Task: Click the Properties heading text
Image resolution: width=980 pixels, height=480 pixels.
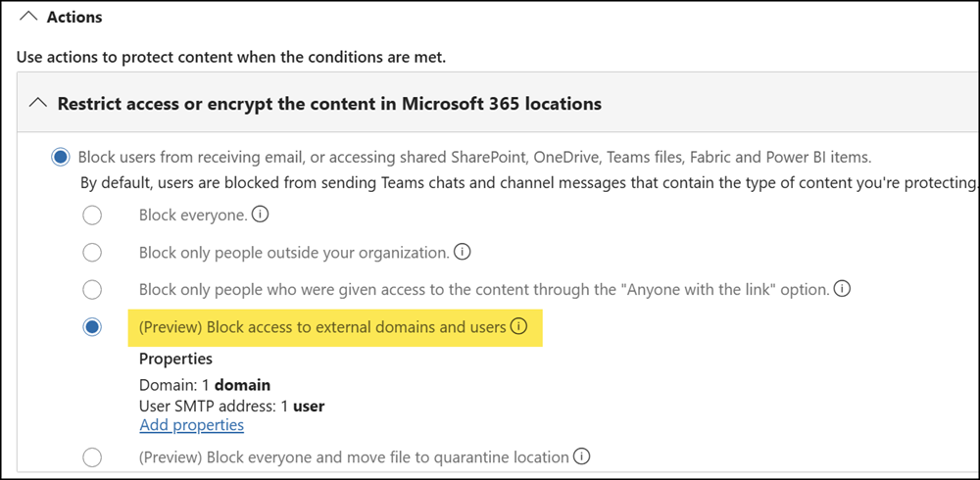Action: tap(175, 359)
